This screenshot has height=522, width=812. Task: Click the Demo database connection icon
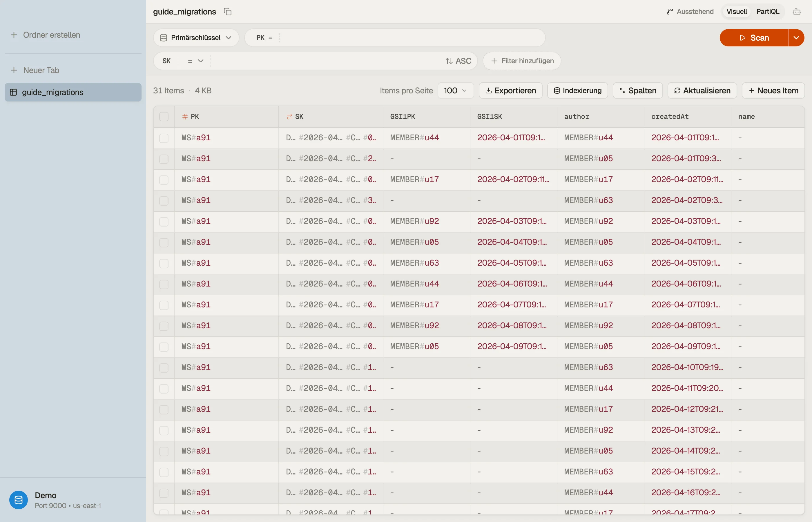pos(18,500)
